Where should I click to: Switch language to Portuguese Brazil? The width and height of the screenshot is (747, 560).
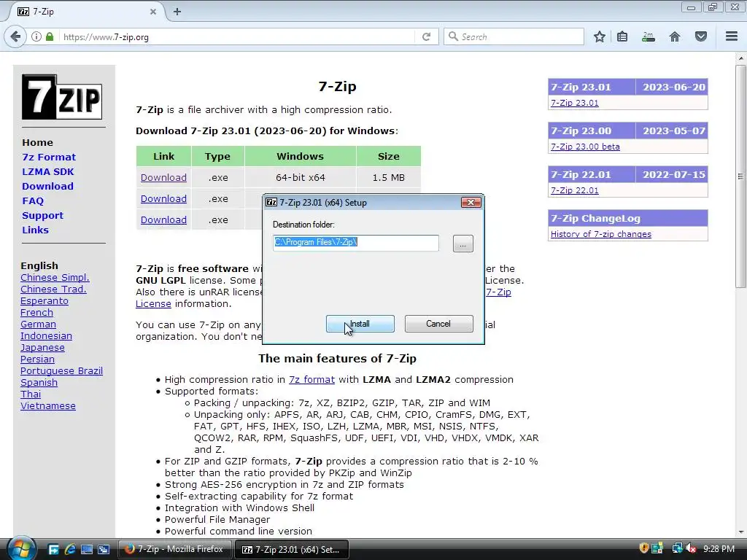click(61, 371)
